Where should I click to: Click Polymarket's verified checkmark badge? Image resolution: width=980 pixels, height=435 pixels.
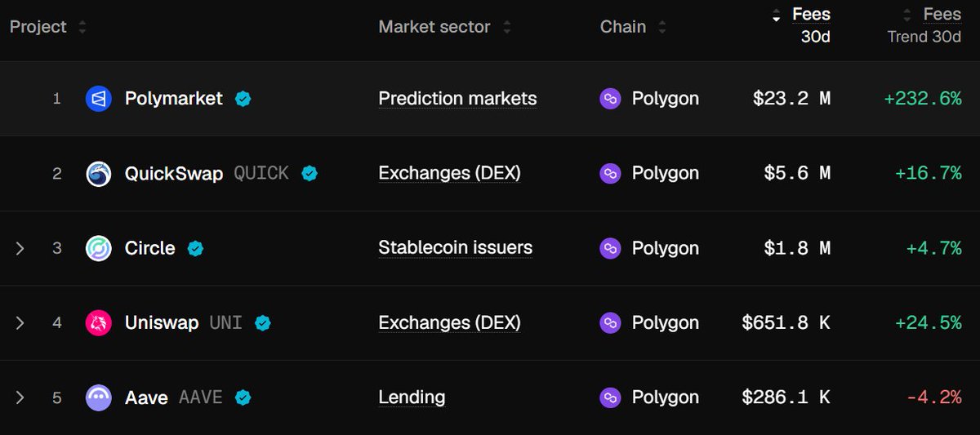243,99
